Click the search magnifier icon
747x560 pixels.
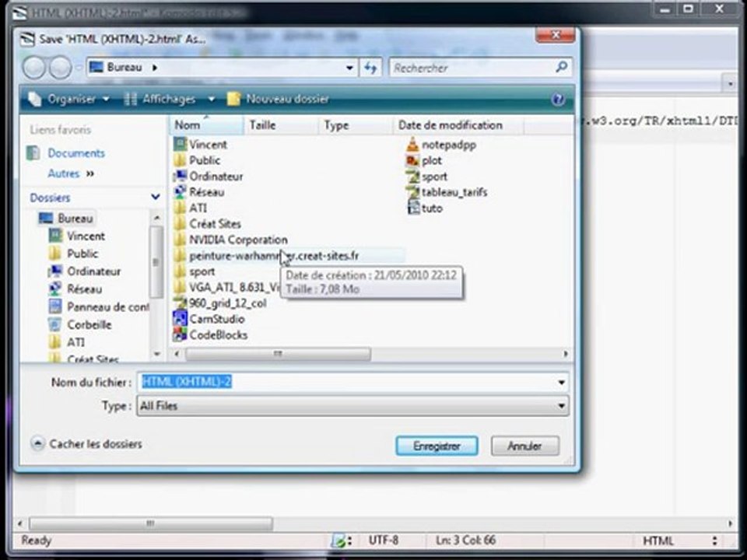tap(561, 67)
